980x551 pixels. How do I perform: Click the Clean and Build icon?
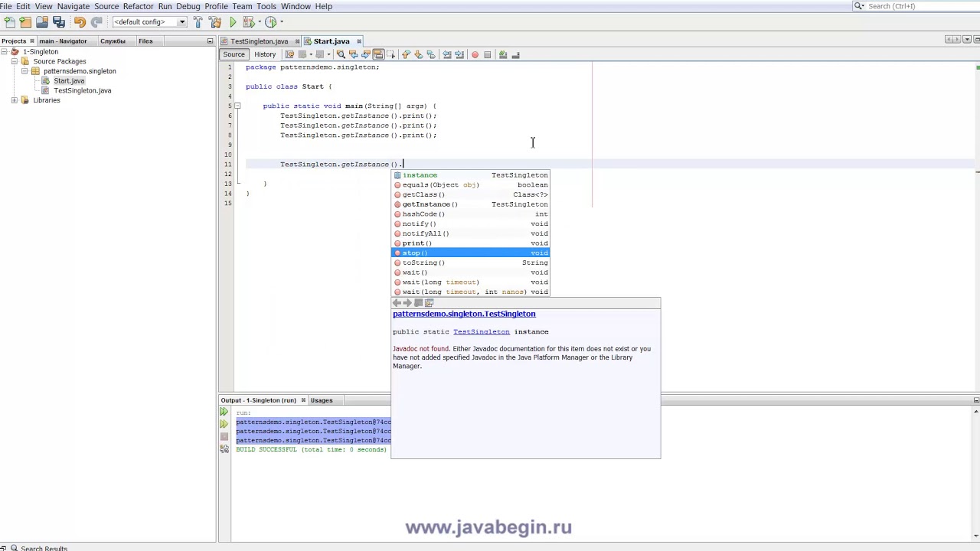(x=214, y=22)
